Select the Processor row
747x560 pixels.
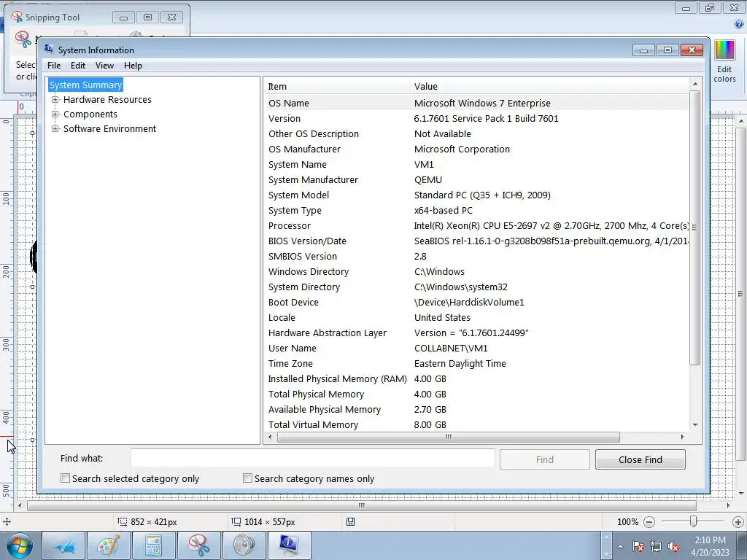click(476, 226)
